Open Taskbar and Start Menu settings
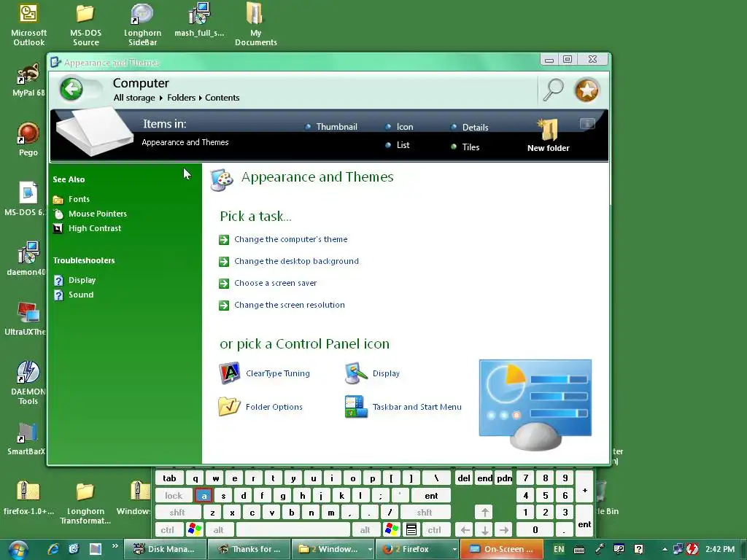The image size is (747, 560). (x=403, y=407)
